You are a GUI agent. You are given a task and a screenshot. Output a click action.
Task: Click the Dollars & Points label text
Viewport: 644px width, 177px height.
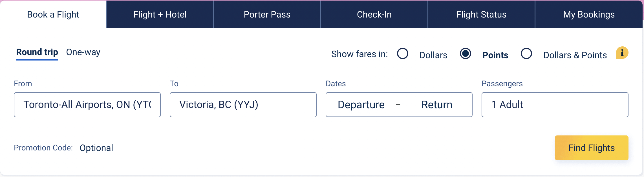pos(575,55)
